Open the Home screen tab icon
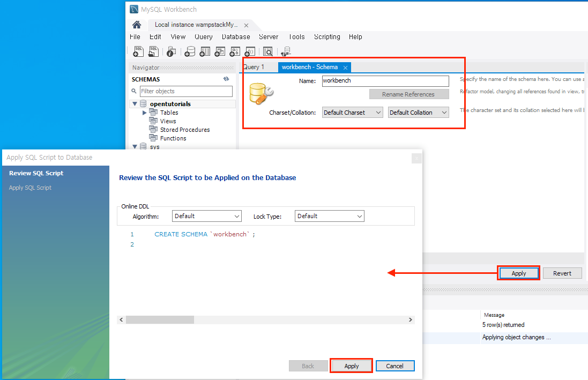The image size is (588, 380). 137,25
